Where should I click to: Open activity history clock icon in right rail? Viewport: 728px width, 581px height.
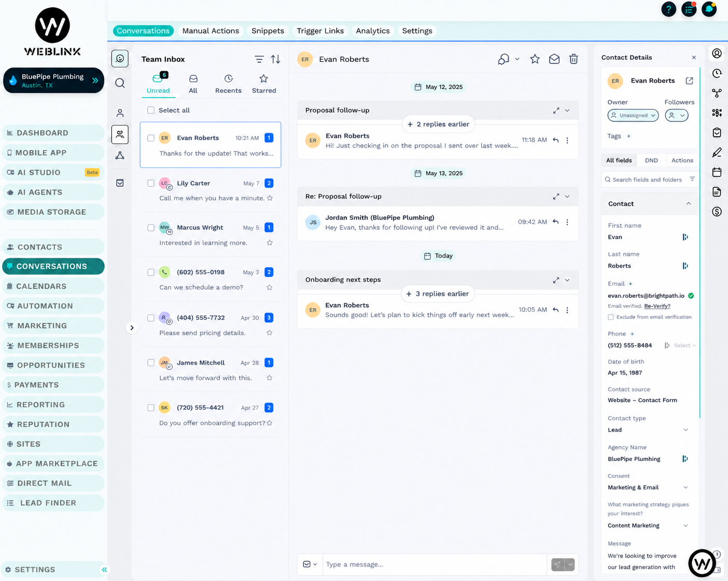(717, 73)
